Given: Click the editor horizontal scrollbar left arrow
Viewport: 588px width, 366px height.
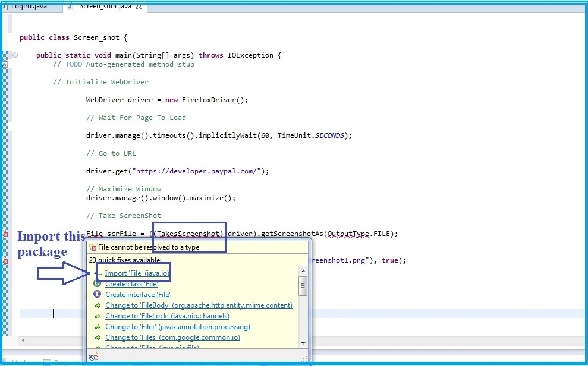Looking at the screenshot, I should pos(23,341).
